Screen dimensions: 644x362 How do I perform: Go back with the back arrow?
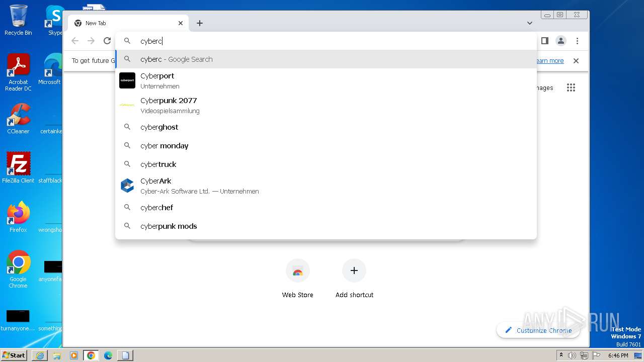click(75, 41)
